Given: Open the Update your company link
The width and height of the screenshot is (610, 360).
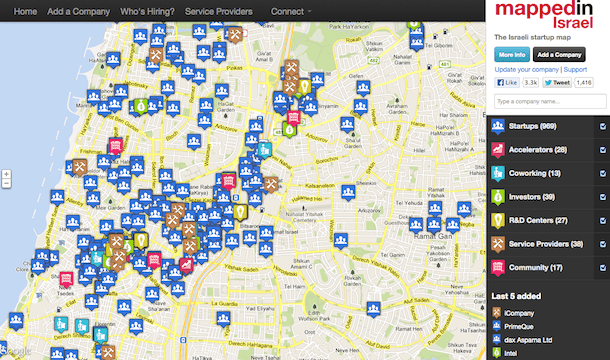Looking at the screenshot, I should (x=526, y=69).
